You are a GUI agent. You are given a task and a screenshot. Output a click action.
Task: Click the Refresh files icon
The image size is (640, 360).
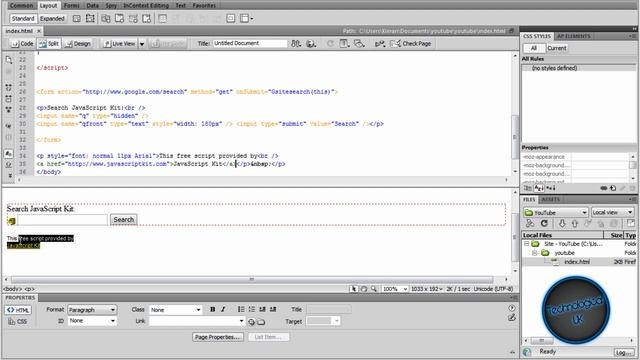click(x=544, y=223)
